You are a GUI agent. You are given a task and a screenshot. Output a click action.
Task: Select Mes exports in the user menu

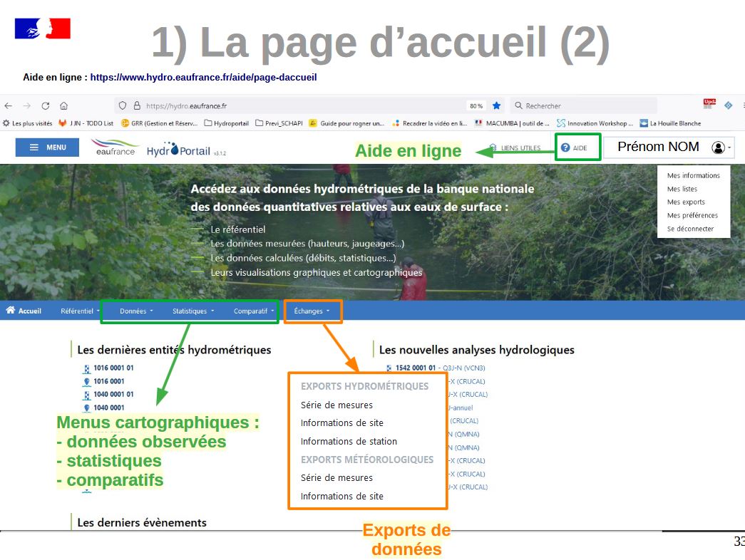pos(686,202)
